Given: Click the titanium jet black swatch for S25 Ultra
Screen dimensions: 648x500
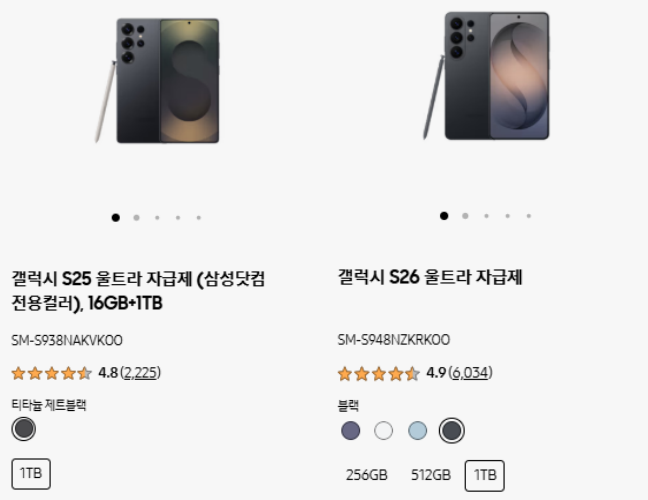Looking at the screenshot, I should click(24, 429).
